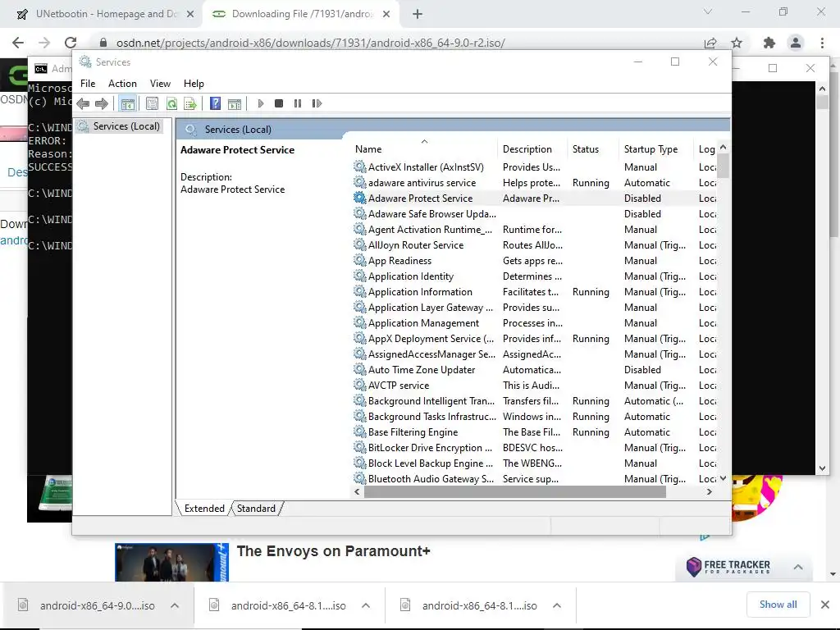The image size is (840, 630).
Task: Start the selected service with play icon
Action: coord(261,103)
